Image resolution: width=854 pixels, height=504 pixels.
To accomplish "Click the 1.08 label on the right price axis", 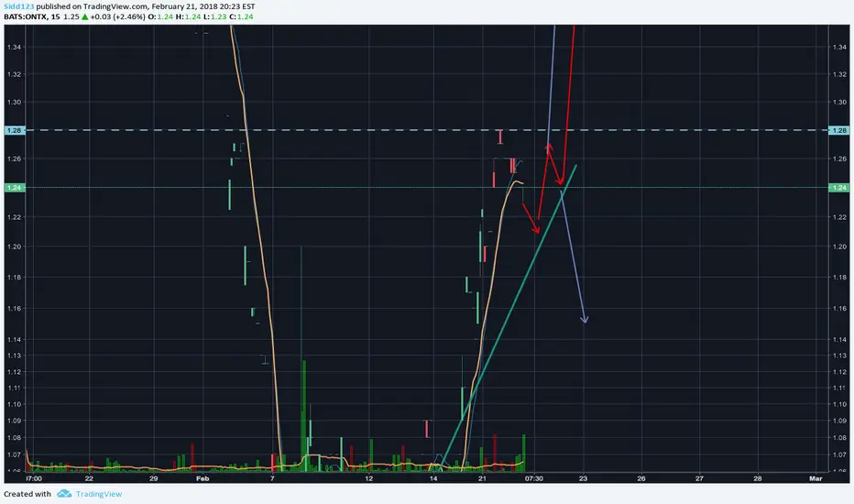I will tap(839, 437).
